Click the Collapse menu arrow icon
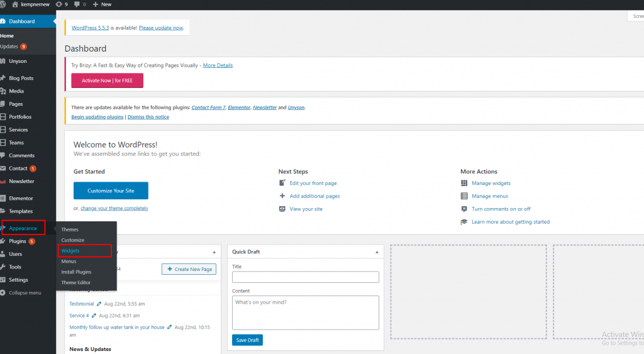Viewport: 644px width, 354px height. coord(3,293)
